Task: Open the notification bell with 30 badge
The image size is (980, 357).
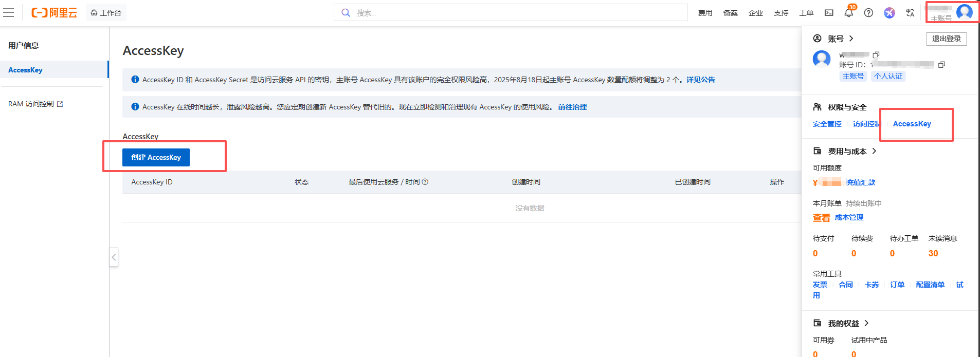Action: click(x=848, y=13)
